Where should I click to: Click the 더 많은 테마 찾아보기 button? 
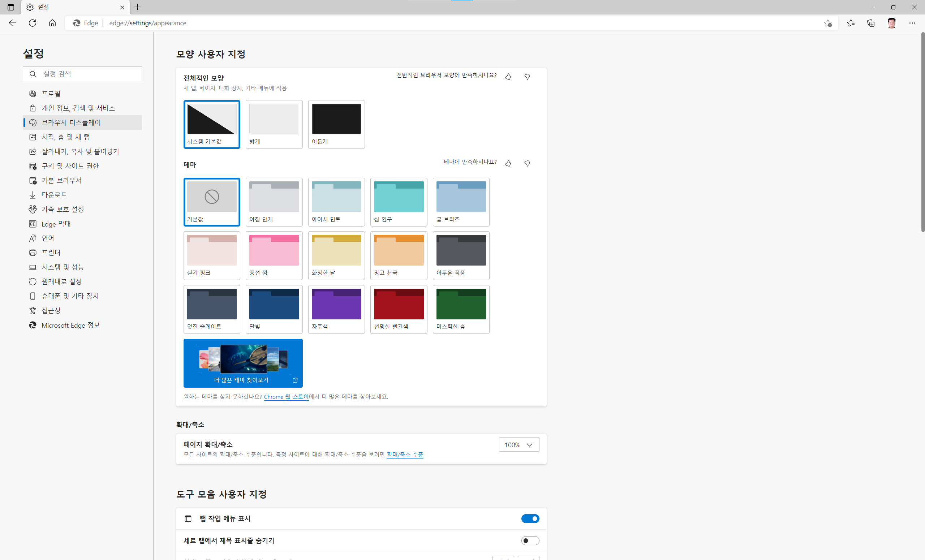(243, 363)
